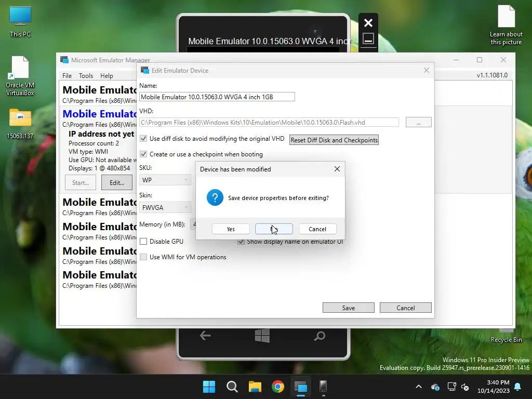Viewport: 532px width, 399px height.
Task: Open the notification bell in taskbar
Action: (518, 387)
